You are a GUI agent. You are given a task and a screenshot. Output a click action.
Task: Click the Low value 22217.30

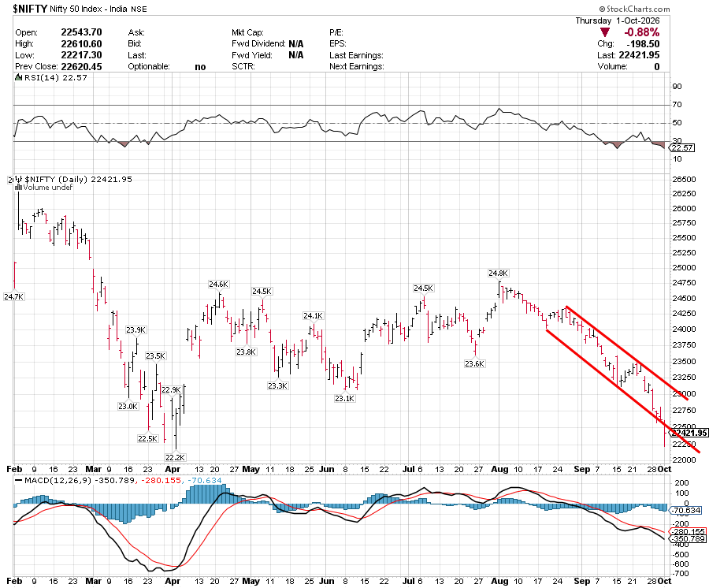coord(81,55)
